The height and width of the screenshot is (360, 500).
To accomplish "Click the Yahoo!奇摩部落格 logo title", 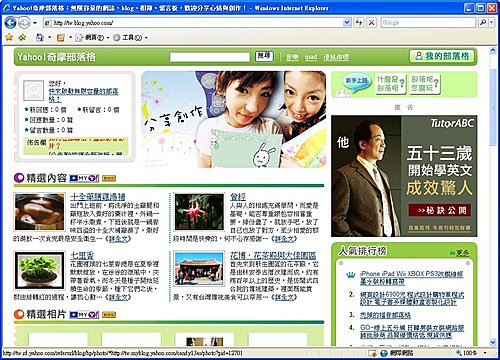I will point(56,57).
